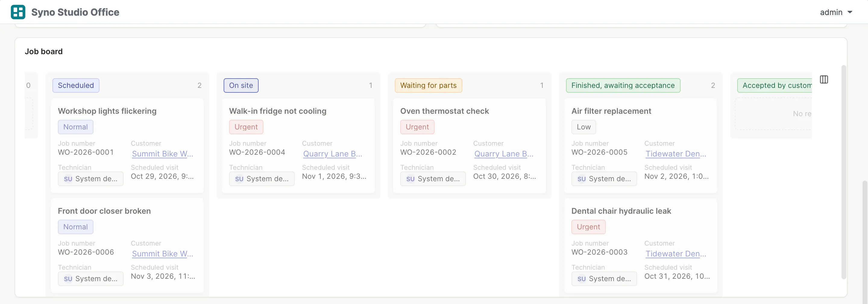868x304 pixels.
Task: Click technician chip on Dental chair card
Action: tap(604, 279)
